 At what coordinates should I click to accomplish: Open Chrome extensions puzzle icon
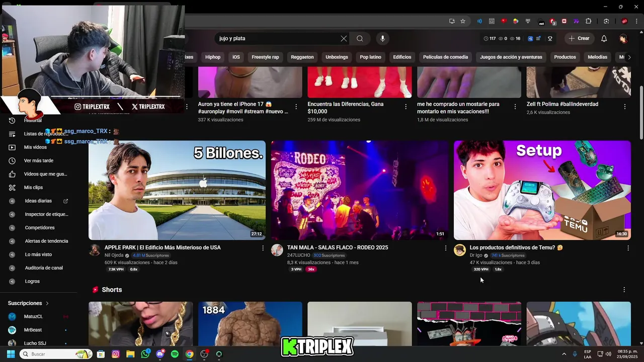[589, 21]
